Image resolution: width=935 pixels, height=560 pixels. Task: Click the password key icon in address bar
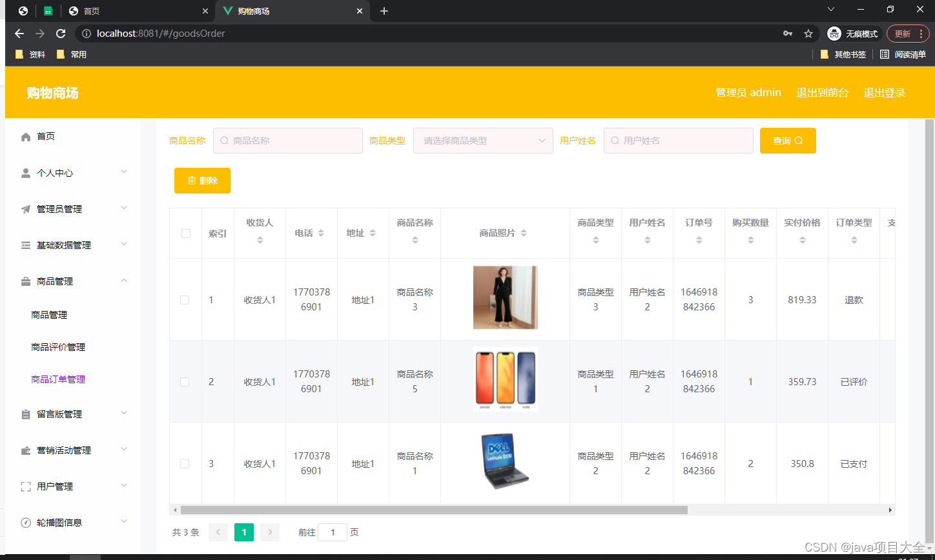pyautogui.click(x=787, y=34)
